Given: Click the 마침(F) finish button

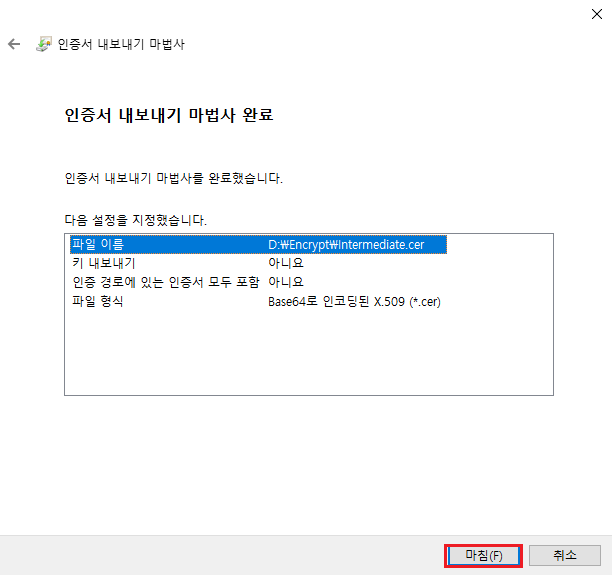Looking at the screenshot, I should [x=483, y=555].
